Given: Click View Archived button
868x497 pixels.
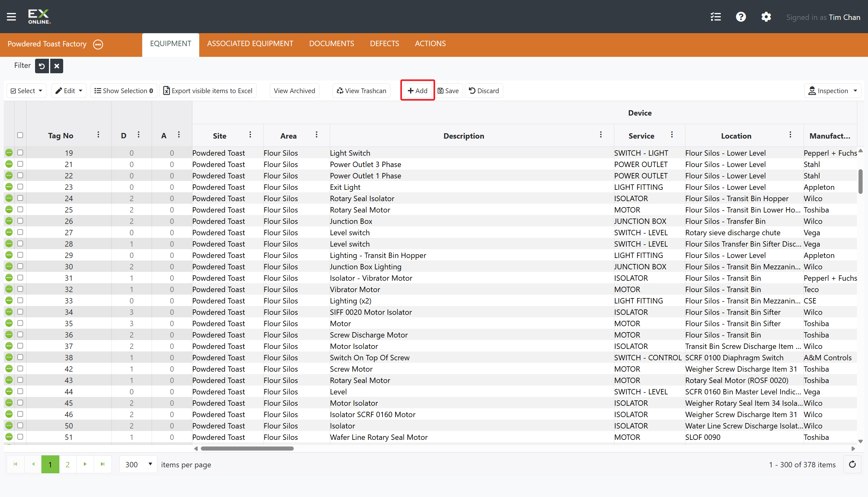Looking at the screenshot, I should pyautogui.click(x=294, y=91).
